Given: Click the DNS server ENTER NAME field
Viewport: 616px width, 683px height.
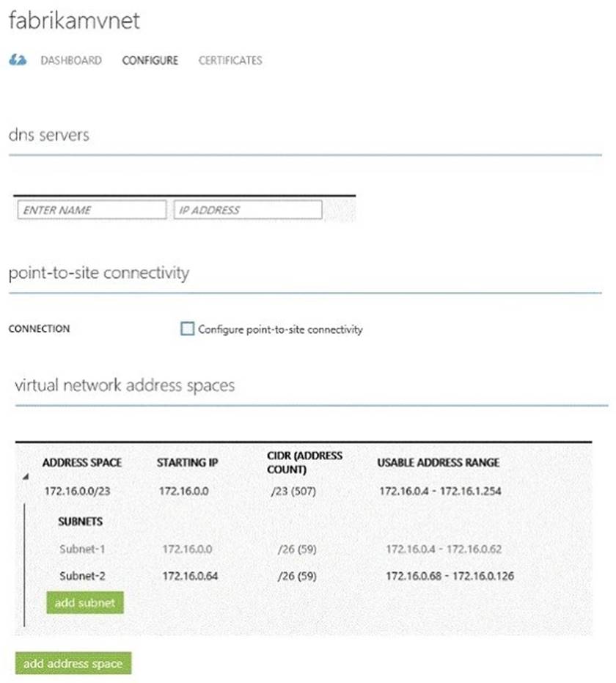Looking at the screenshot, I should (92, 210).
